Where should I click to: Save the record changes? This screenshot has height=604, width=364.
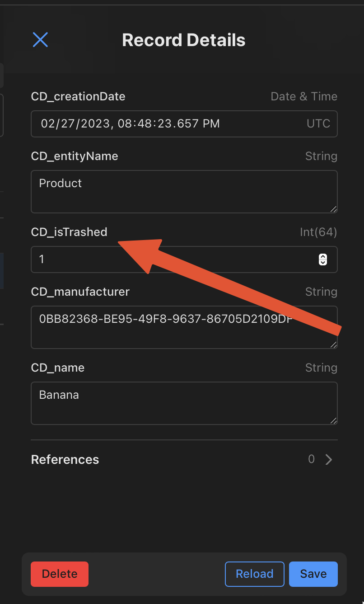(x=313, y=574)
